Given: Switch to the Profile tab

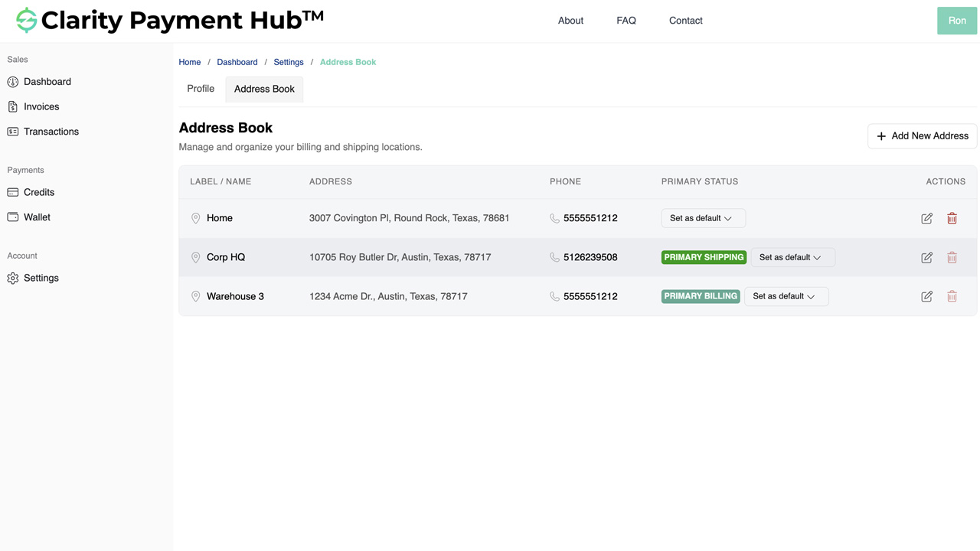Looking at the screenshot, I should point(201,89).
